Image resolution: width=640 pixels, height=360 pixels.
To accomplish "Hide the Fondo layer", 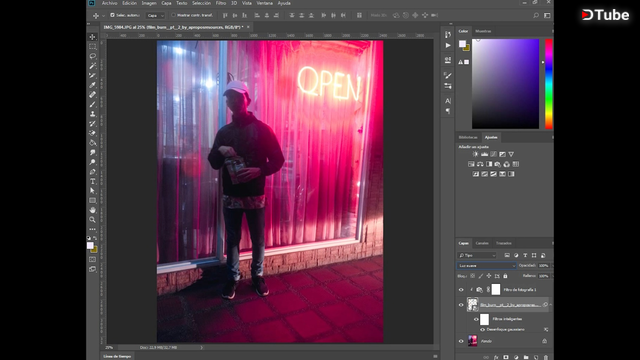I will 461,341.
